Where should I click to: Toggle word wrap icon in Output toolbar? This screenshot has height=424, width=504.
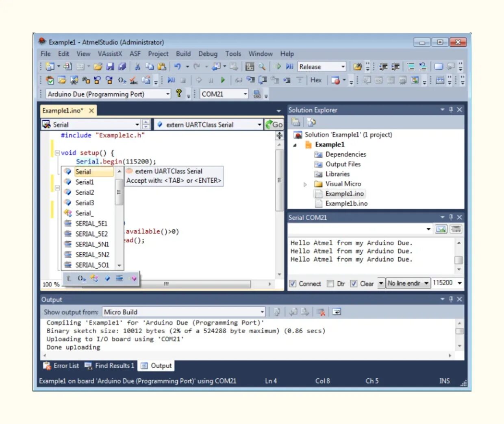point(337,312)
